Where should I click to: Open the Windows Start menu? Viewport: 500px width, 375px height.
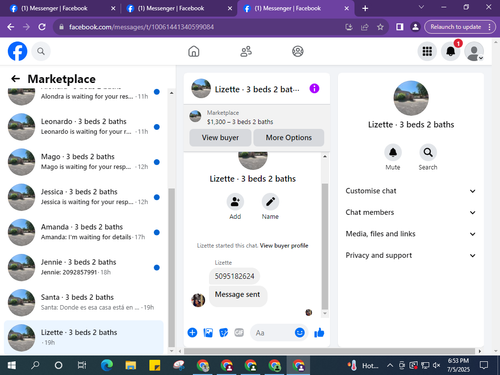(x=11, y=366)
